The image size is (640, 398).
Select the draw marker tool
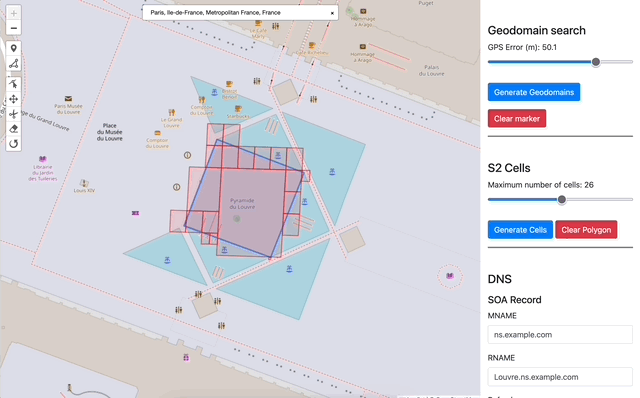point(13,49)
